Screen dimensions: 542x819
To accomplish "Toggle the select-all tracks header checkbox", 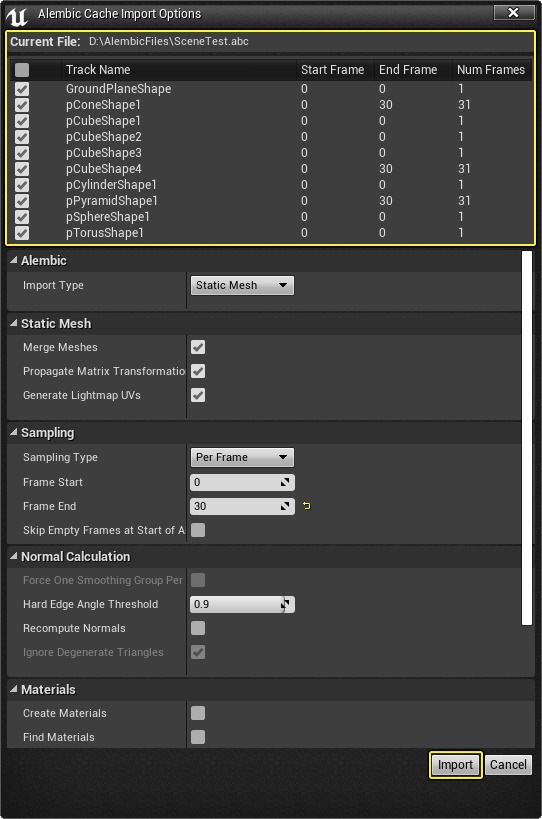I will 22,69.
